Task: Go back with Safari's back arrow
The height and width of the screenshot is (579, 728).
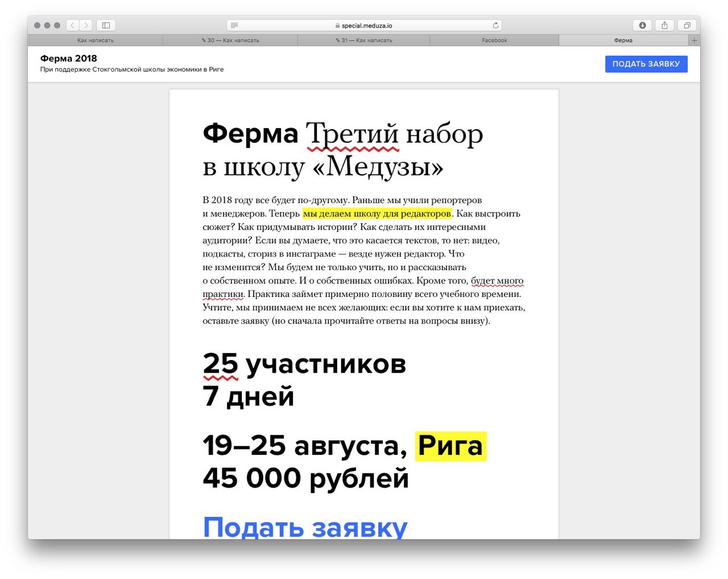Action: [73, 25]
